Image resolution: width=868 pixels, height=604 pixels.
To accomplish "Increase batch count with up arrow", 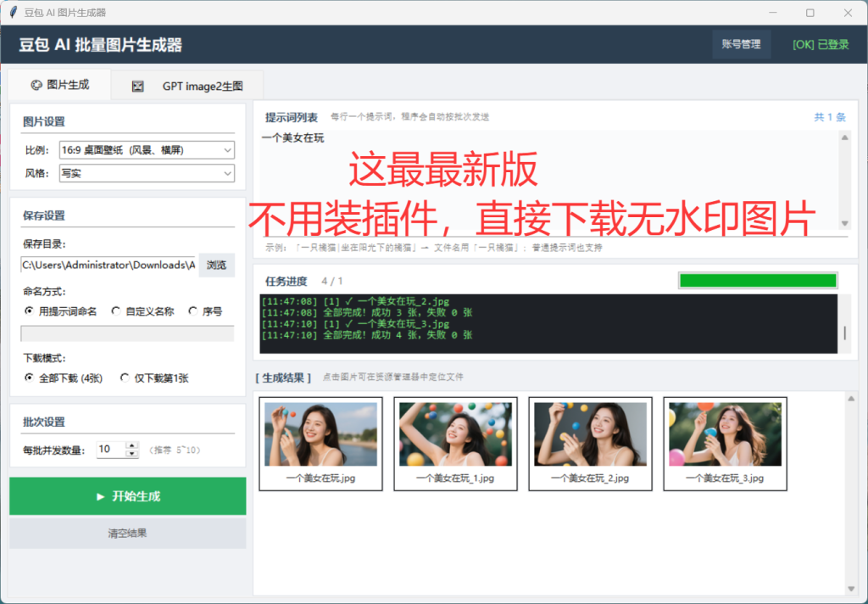I will 131,445.
